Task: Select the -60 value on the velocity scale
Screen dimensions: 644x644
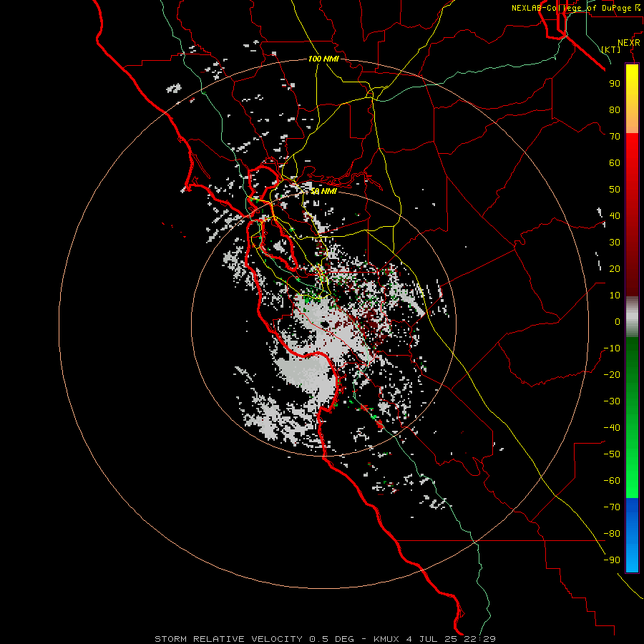Action: click(612, 481)
